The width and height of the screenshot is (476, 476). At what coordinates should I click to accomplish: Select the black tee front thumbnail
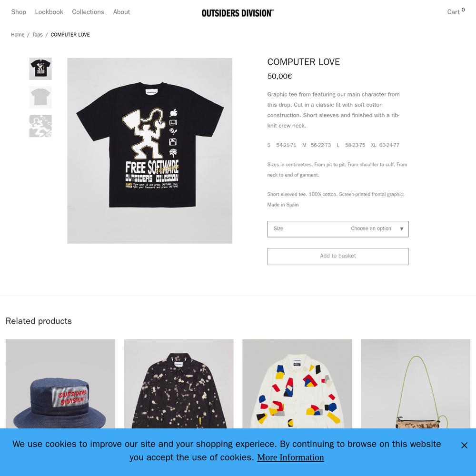[x=40, y=69]
